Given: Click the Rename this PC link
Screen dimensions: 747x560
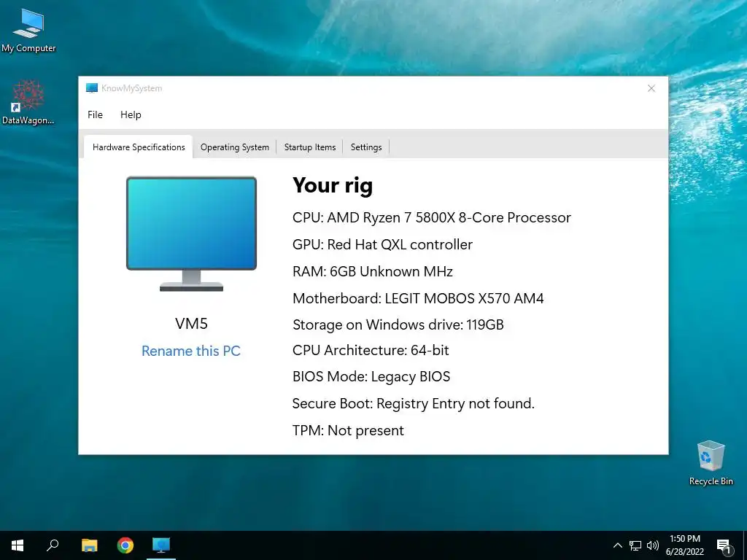Looking at the screenshot, I should coord(191,351).
